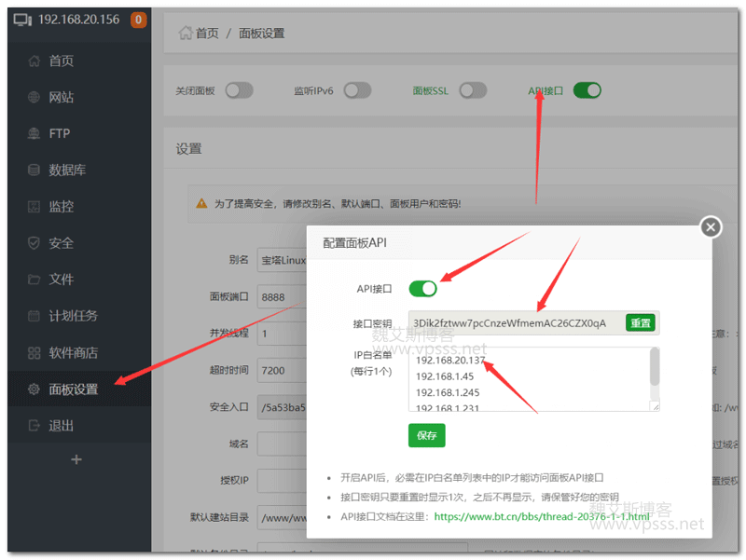Click the plus button under the sidebar

click(76, 459)
